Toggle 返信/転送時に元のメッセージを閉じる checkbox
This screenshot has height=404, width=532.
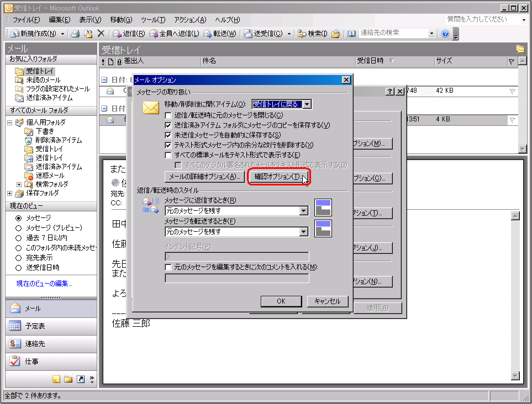coord(168,115)
